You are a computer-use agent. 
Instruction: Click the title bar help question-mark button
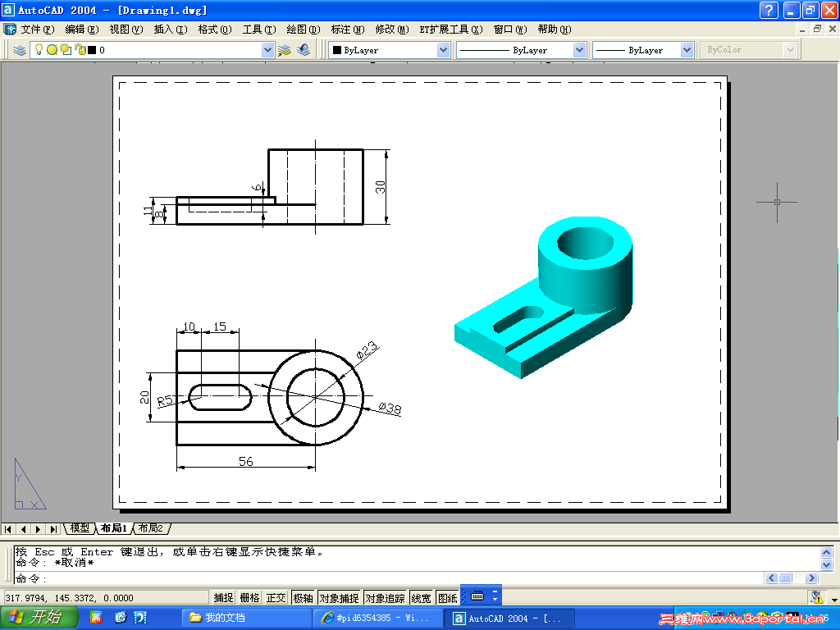click(x=768, y=10)
